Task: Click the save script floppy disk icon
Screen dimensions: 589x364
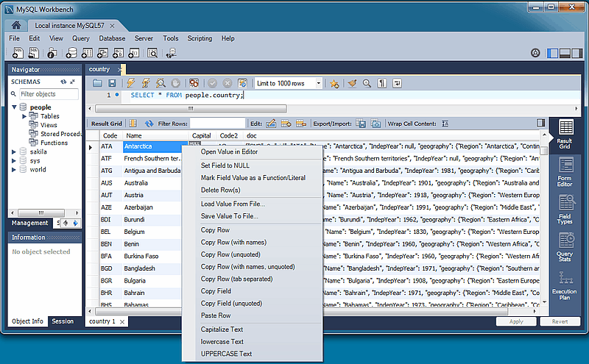Action: [x=111, y=83]
